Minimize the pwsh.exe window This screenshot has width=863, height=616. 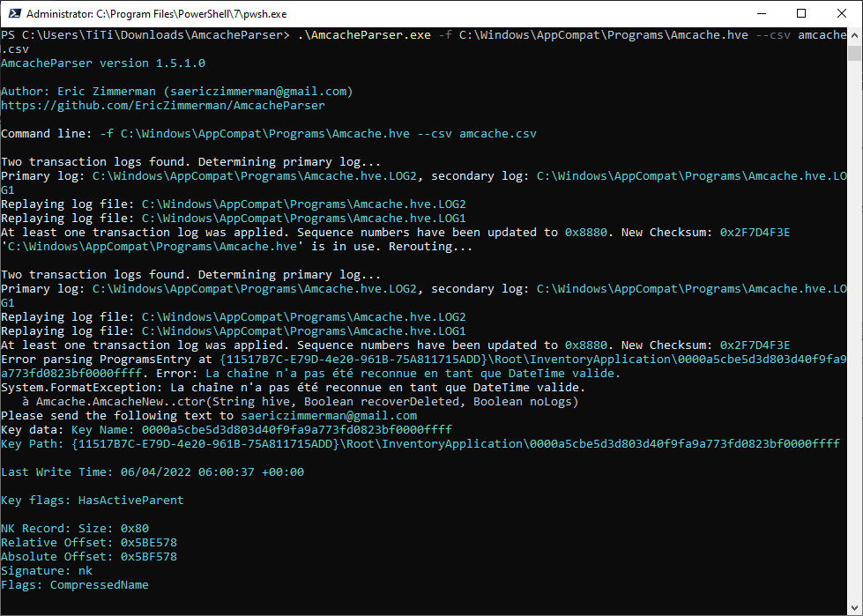click(x=761, y=14)
